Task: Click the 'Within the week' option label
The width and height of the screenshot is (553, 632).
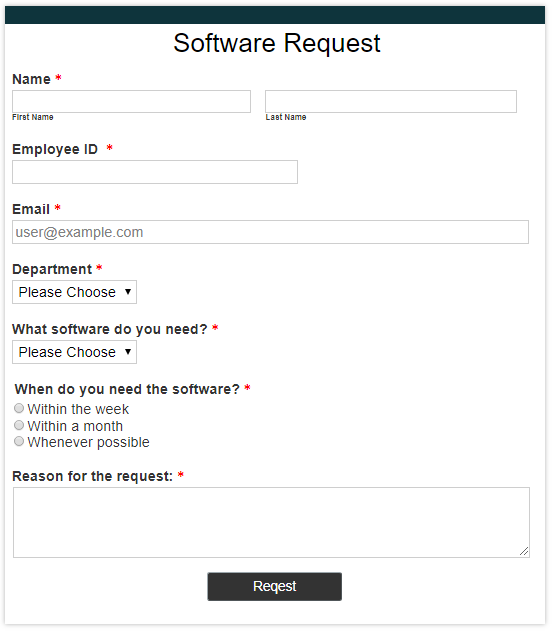Action: 78,410
